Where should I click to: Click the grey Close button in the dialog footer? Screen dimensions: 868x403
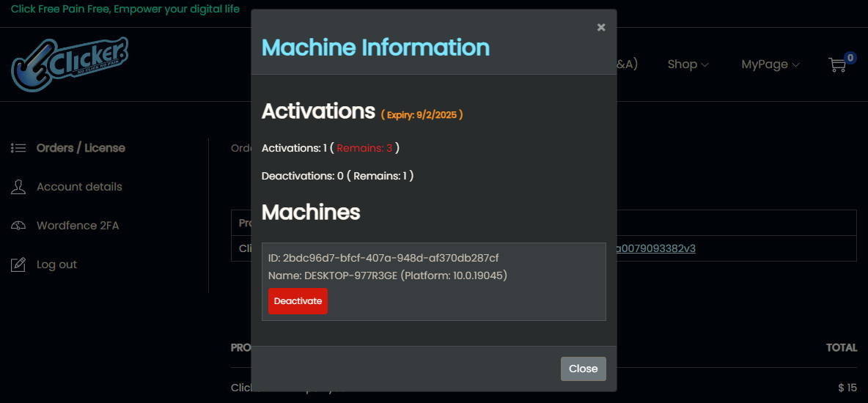point(583,369)
